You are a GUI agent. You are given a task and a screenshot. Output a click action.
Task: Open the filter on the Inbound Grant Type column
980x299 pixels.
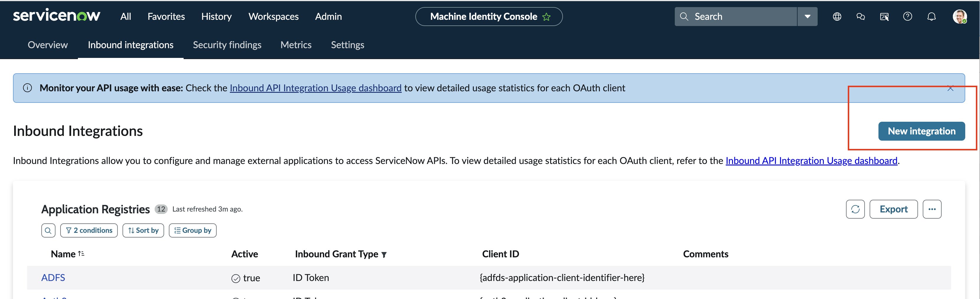coord(384,254)
